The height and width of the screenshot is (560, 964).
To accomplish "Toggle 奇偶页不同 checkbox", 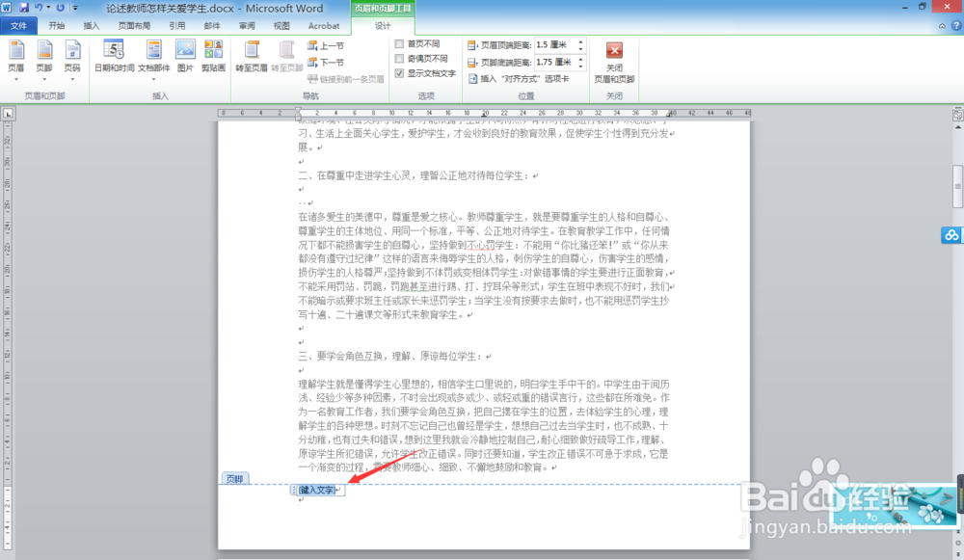I will coord(400,59).
